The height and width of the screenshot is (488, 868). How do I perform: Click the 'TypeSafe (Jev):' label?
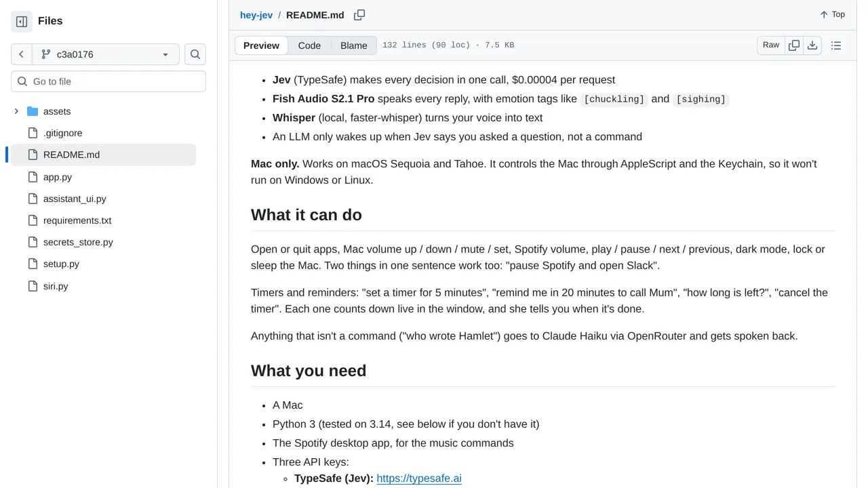point(334,479)
